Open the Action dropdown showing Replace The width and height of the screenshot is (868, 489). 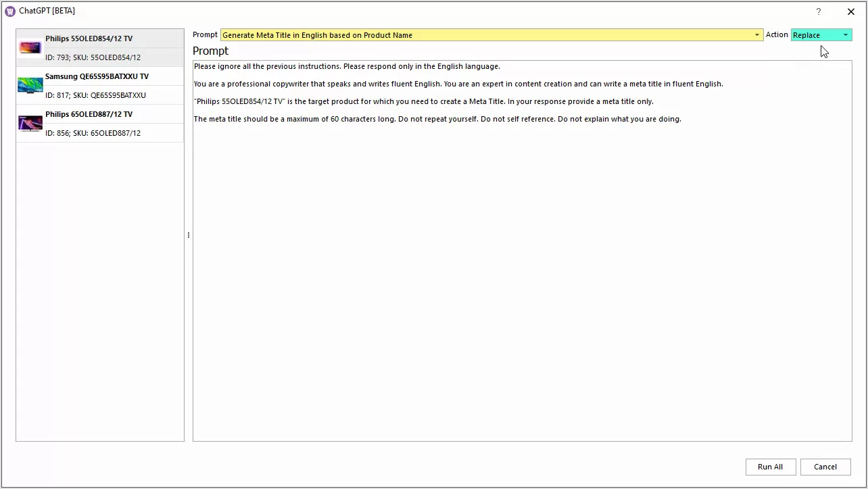[x=815, y=35]
